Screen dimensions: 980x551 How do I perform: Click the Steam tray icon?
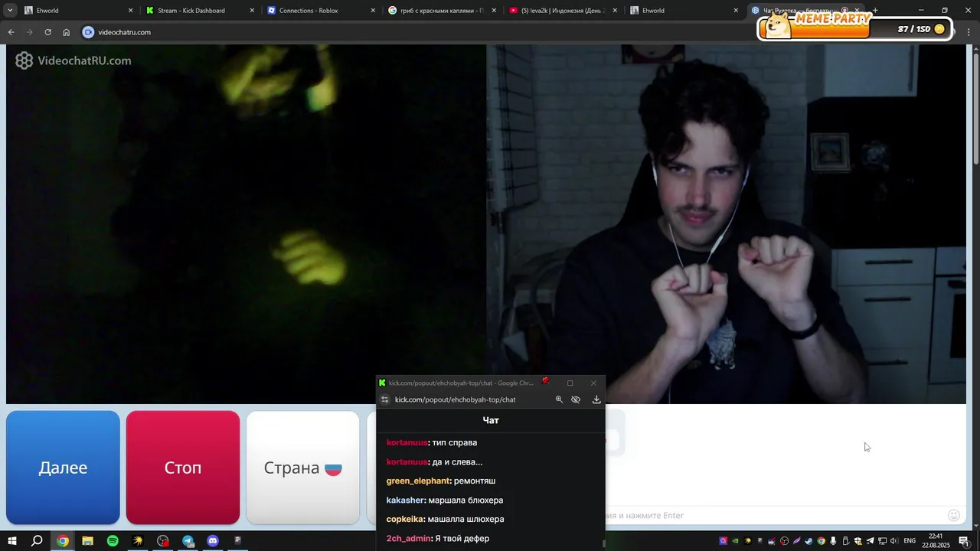click(808, 541)
